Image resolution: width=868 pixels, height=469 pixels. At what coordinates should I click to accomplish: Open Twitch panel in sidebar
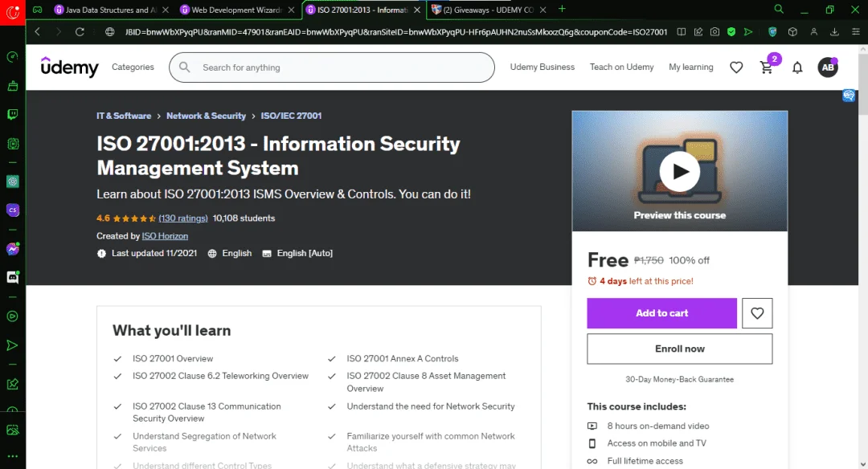[12, 115]
